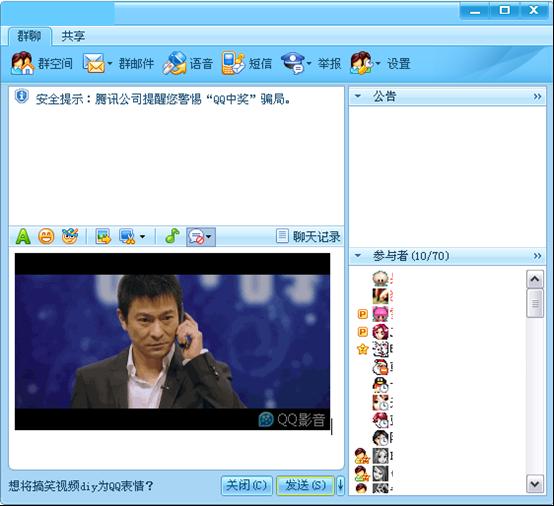554x506 pixels.
Task: Collapse the 公告 panel triangle
Action: [x=358, y=96]
